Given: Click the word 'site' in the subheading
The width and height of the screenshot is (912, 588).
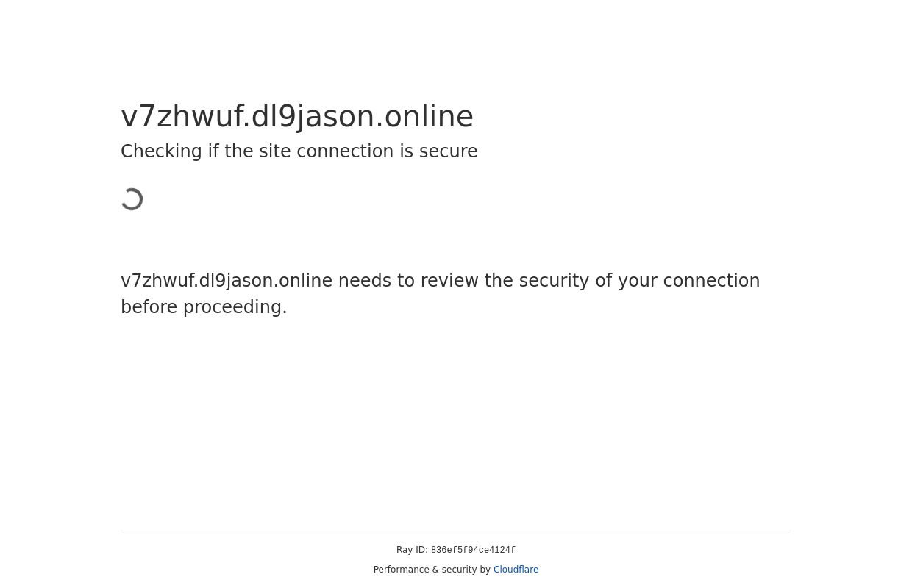Looking at the screenshot, I should tap(274, 151).
